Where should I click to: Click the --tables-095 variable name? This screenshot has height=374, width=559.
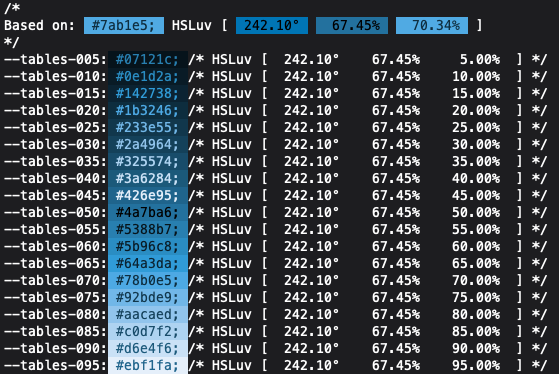pos(55,365)
